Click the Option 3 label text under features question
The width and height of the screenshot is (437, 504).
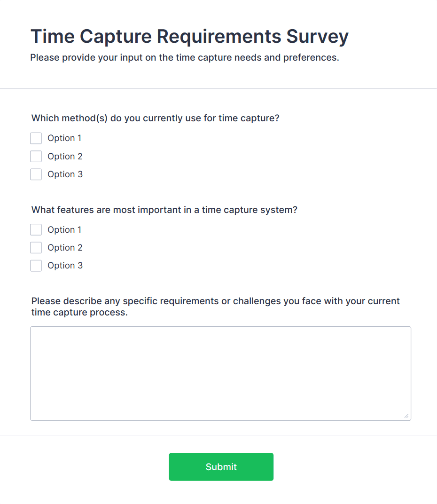(x=65, y=266)
